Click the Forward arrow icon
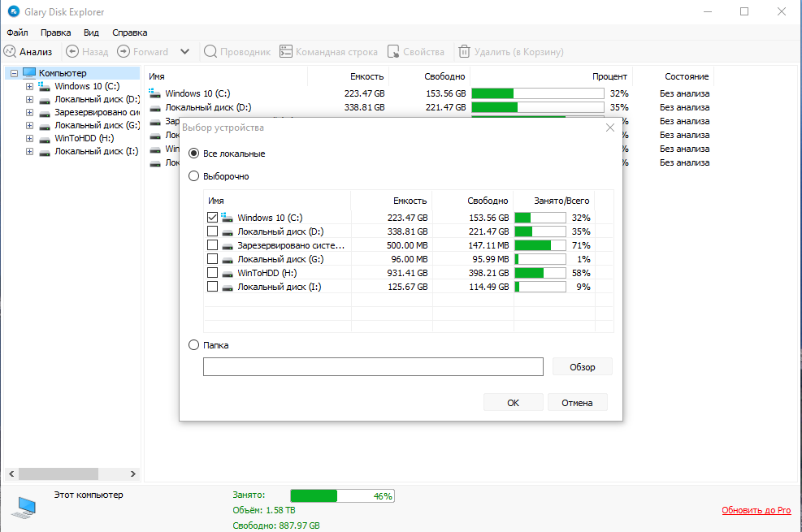The image size is (802, 532). click(x=124, y=52)
